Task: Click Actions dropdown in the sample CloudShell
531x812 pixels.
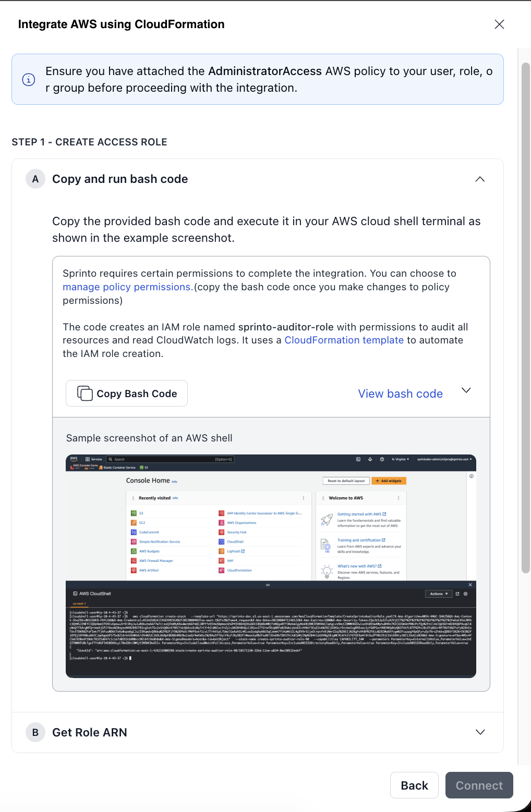Action: click(439, 594)
